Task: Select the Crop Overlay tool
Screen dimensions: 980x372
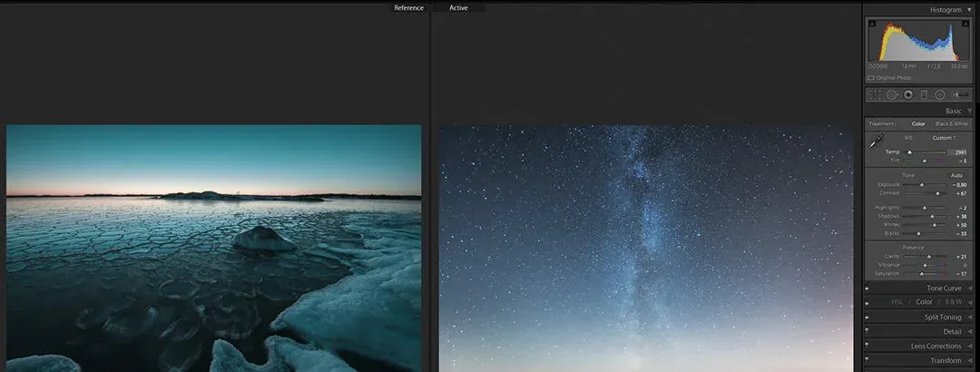Action: (x=875, y=94)
